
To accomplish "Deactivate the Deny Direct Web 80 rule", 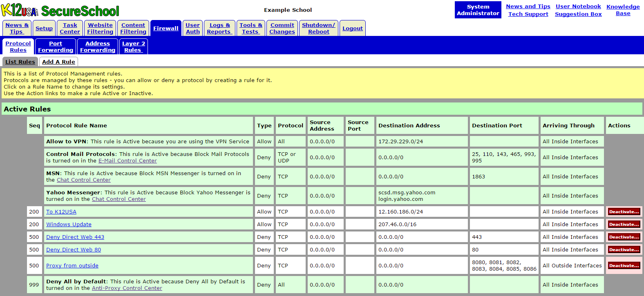I will pyautogui.click(x=624, y=250).
